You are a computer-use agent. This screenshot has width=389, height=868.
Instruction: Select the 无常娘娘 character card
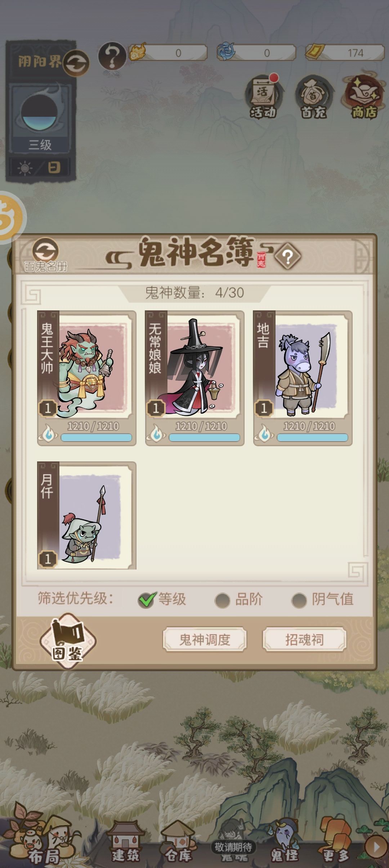pos(194,378)
